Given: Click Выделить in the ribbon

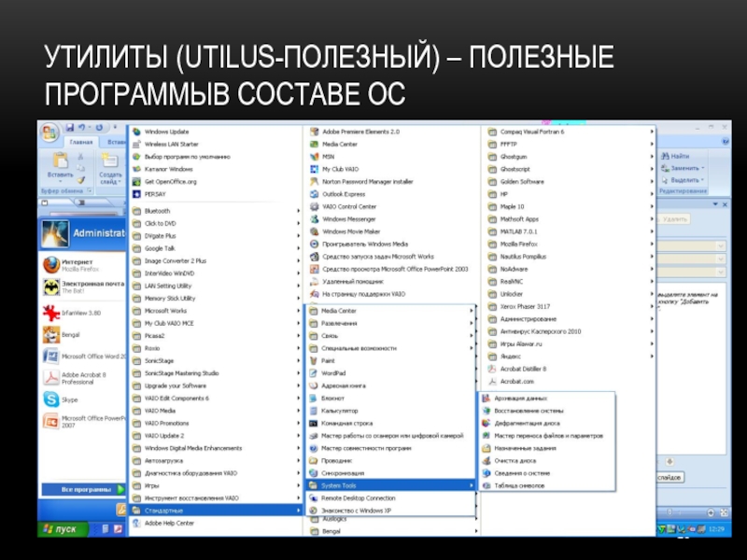Looking at the screenshot, I should point(683,180).
